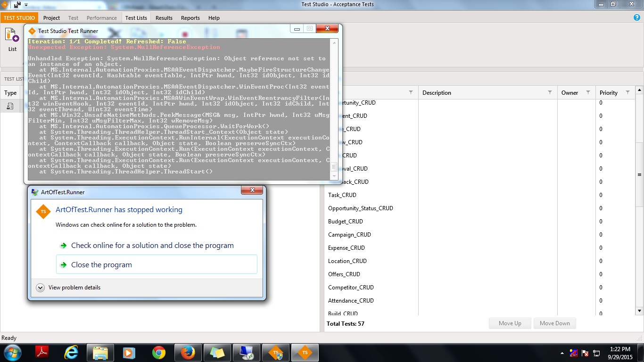Viewport: 644px width, 362px height.
Task: Open the Windows Start menu
Action: [x=12, y=352]
